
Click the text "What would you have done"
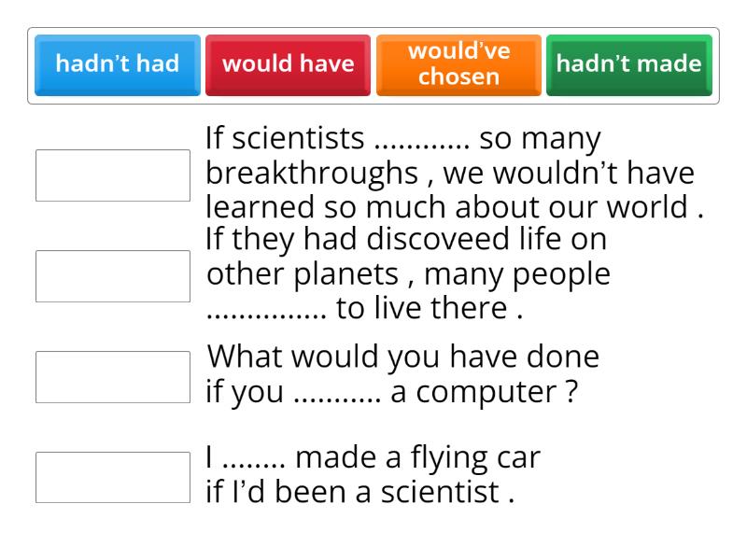click(x=402, y=357)
